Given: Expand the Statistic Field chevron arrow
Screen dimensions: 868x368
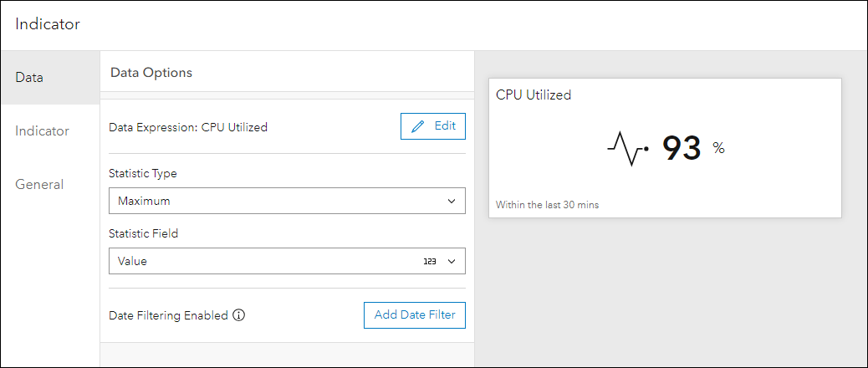Looking at the screenshot, I should (x=452, y=261).
